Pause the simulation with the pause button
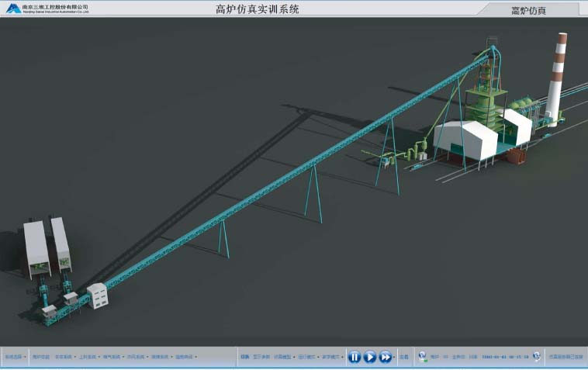The width and height of the screenshot is (588, 370). (354, 357)
